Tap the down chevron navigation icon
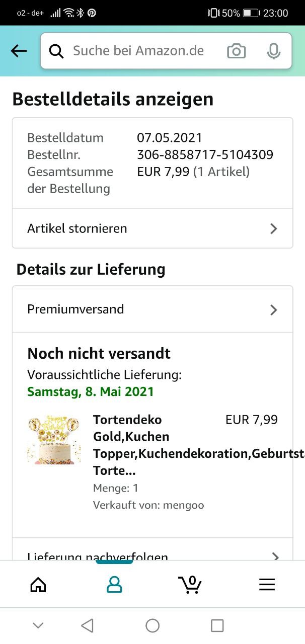This screenshot has height=644, width=305. pyautogui.click(x=38, y=625)
